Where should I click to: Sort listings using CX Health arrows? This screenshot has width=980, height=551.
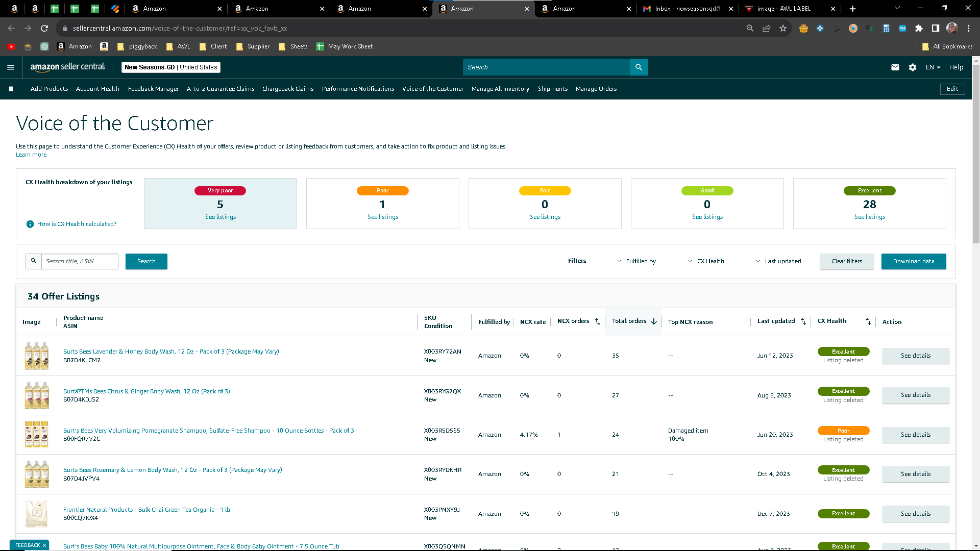coord(868,321)
